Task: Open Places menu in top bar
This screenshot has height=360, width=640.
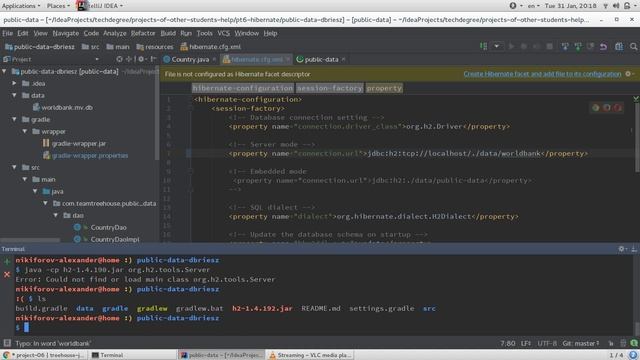Action: [x=58, y=6]
